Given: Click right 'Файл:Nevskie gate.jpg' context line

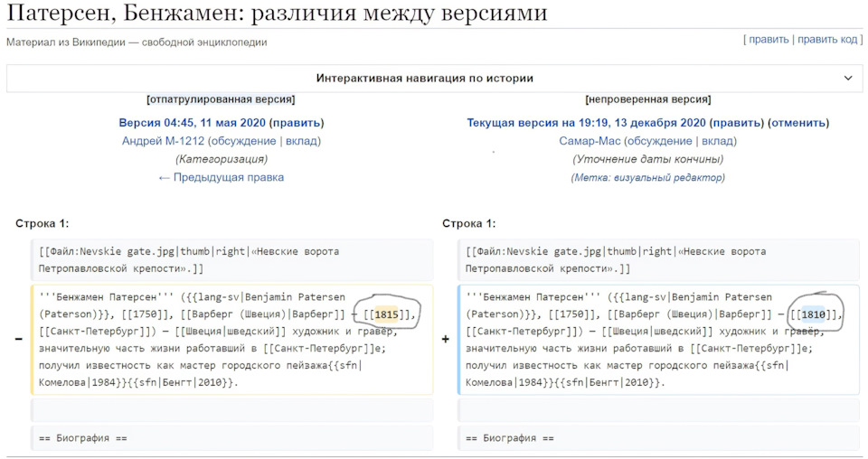Looking at the screenshot, I should tap(659, 260).
